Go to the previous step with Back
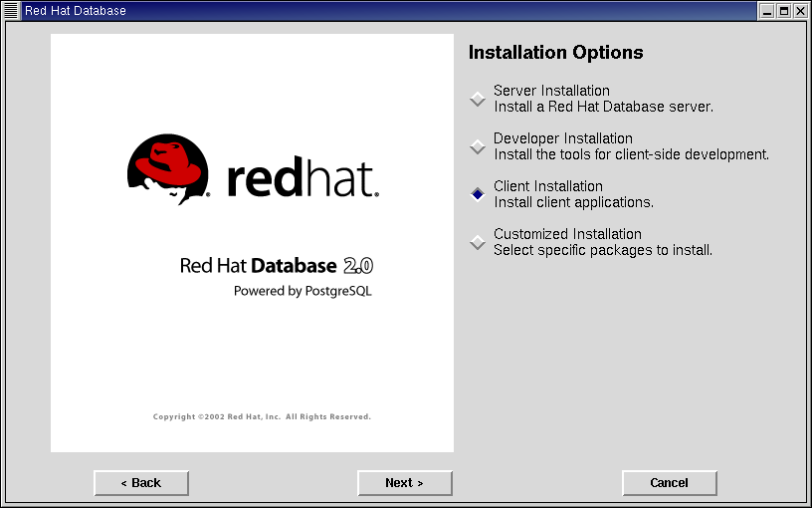This screenshot has height=508, width=812. tap(141, 483)
